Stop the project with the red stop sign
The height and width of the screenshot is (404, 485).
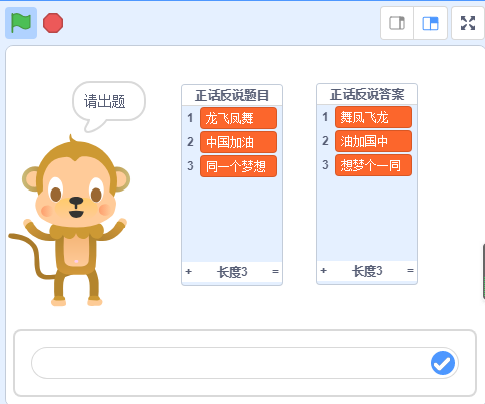(53, 23)
